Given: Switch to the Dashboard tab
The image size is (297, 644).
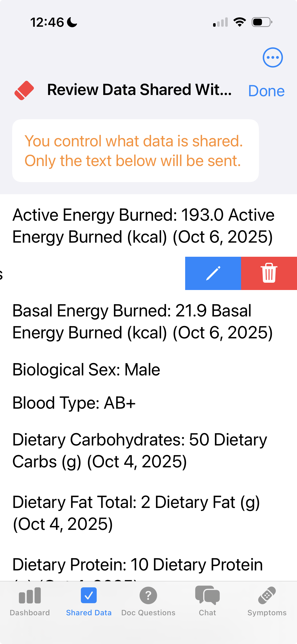Looking at the screenshot, I should pyautogui.click(x=29, y=603).
